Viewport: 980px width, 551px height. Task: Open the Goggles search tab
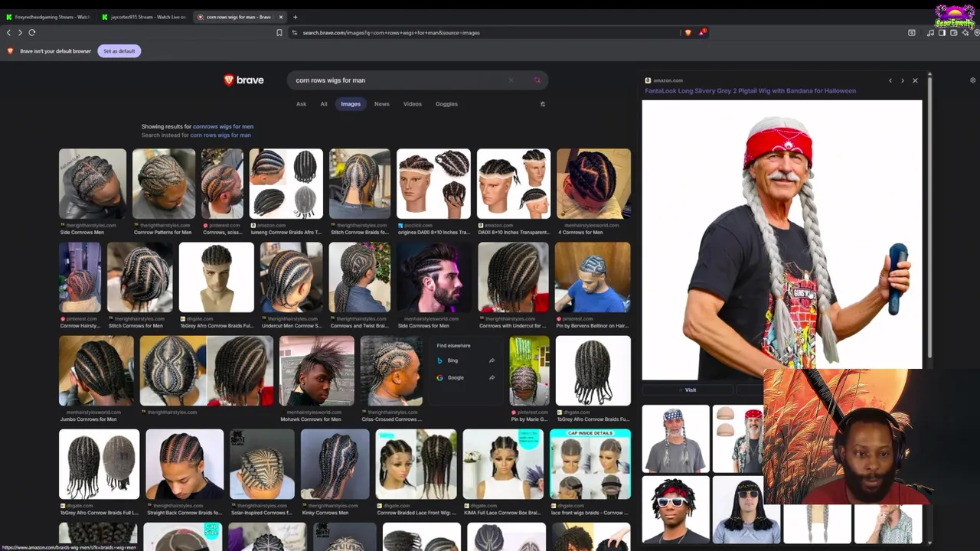click(x=446, y=104)
